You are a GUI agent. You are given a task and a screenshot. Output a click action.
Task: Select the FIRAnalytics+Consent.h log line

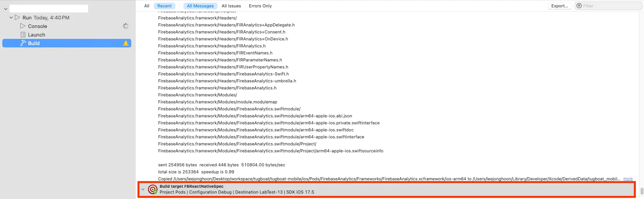[x=222, y=32]
